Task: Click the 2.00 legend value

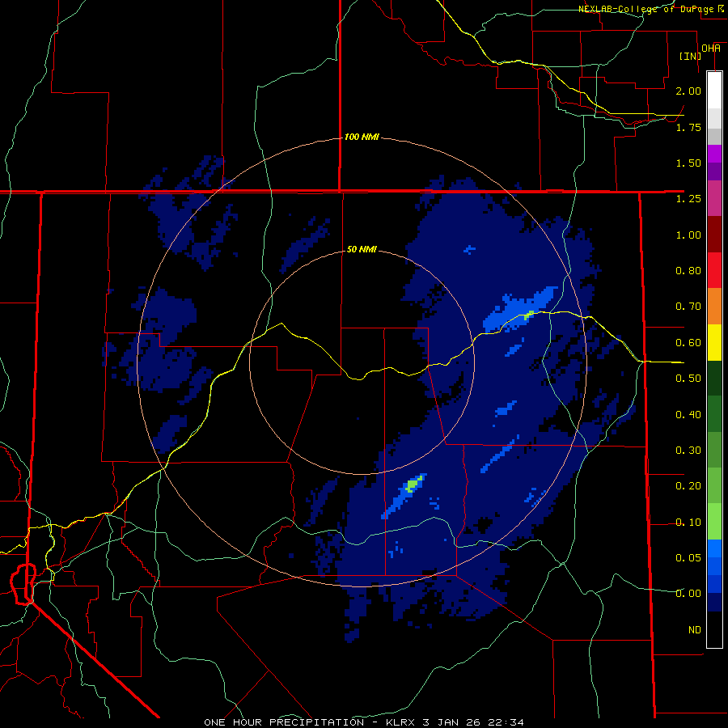Action: 688,91
